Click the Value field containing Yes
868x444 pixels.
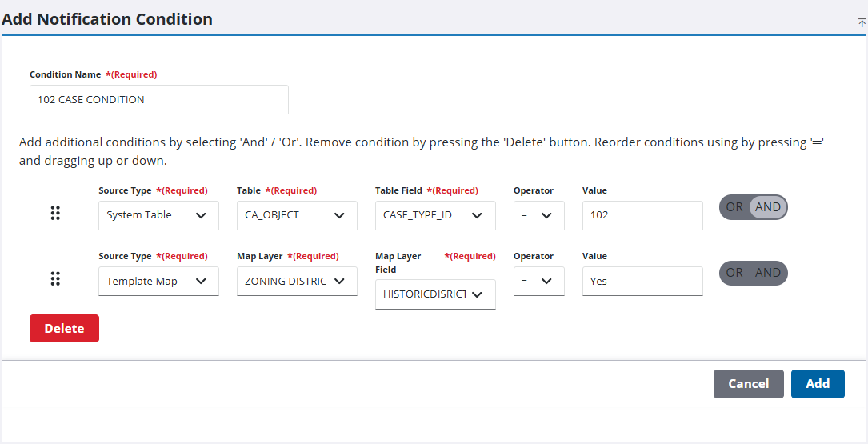(x=642, y=282)
